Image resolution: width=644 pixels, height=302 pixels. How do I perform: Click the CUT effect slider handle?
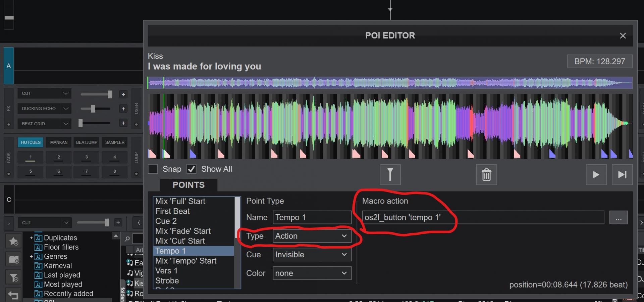pos(110,94)
